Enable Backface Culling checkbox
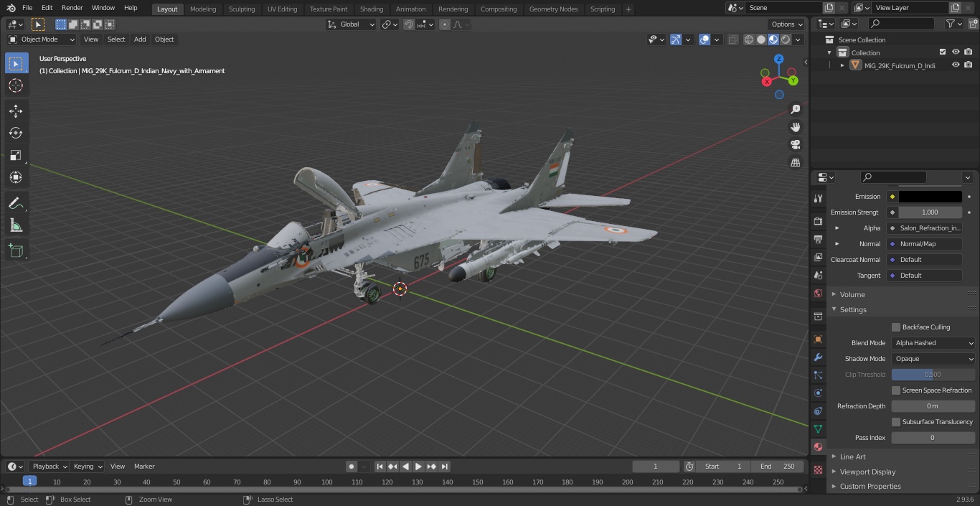Viewport: 980px width, 506px height. tap(896, 327)
